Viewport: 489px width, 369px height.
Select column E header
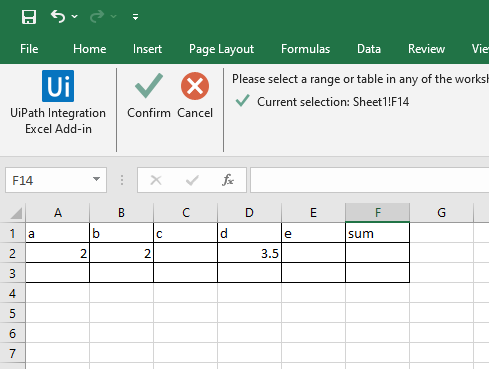(x=313, y=213)
